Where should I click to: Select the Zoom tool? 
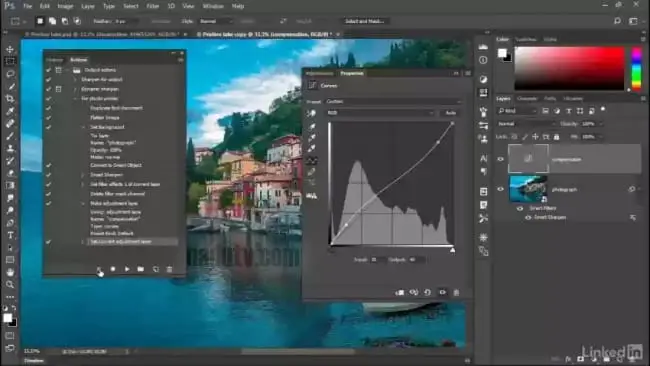10,284
